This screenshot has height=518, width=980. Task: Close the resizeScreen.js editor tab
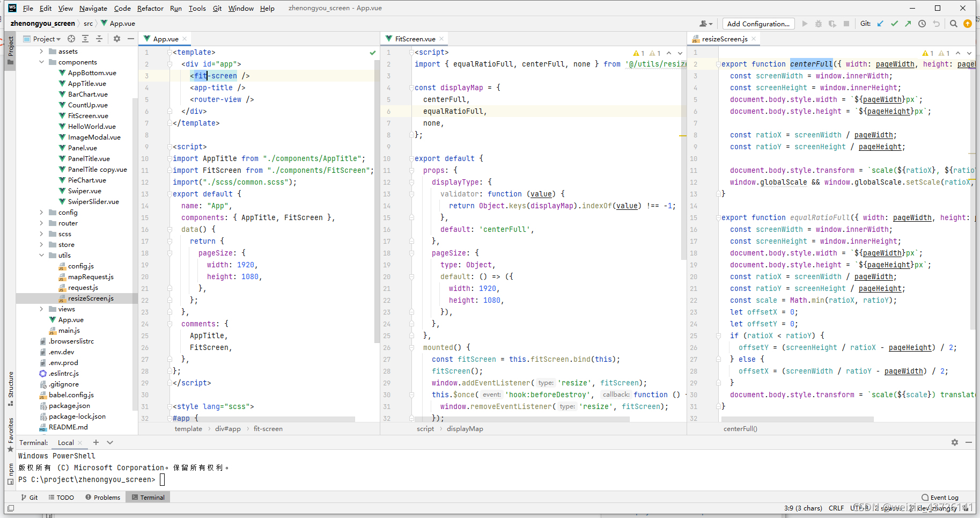[754, 39]
